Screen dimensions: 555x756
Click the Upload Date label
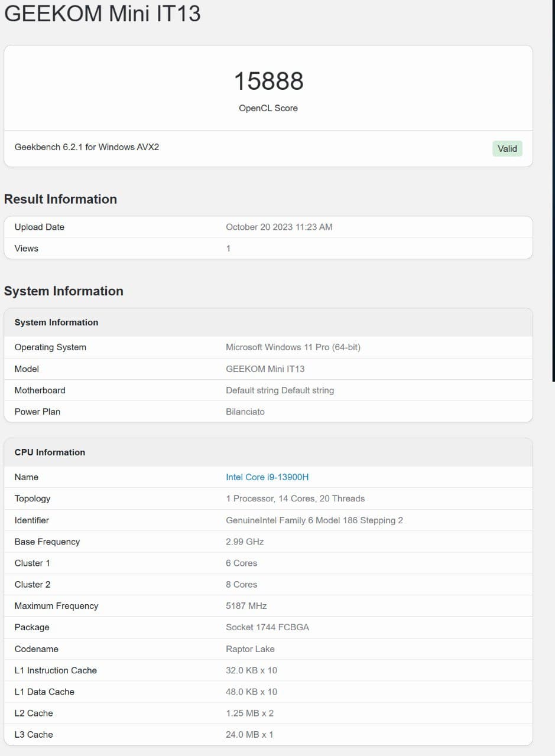40,227
